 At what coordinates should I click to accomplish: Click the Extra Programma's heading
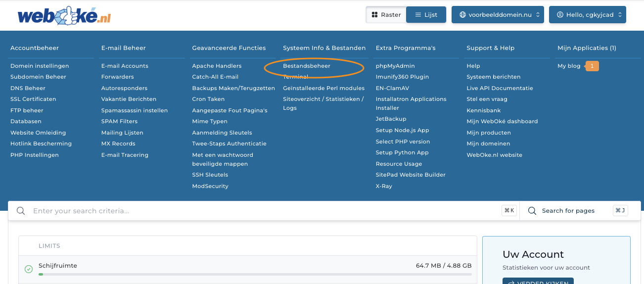[406, 48]
